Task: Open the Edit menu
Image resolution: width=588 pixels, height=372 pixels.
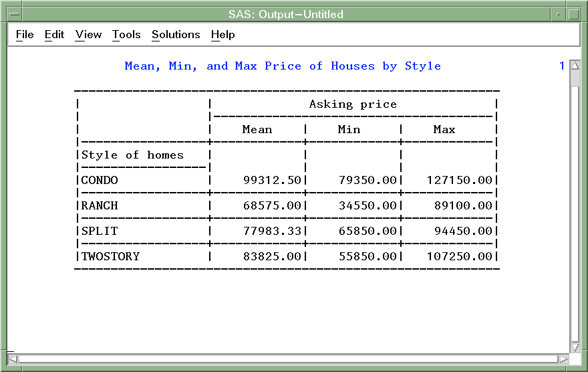Action: 54,35
